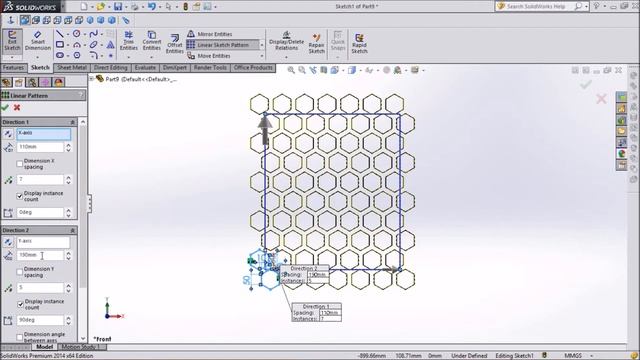Image resolution: width=640 pixels, height=360 pixels.
Task: Click the Direction 2 Y-axis field
Action: click(43, 242)
